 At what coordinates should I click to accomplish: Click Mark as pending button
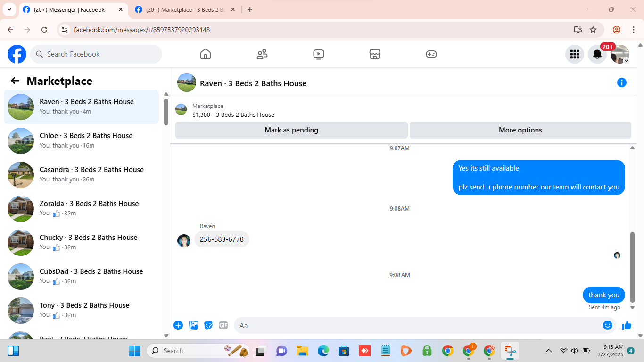pos(291,130)
